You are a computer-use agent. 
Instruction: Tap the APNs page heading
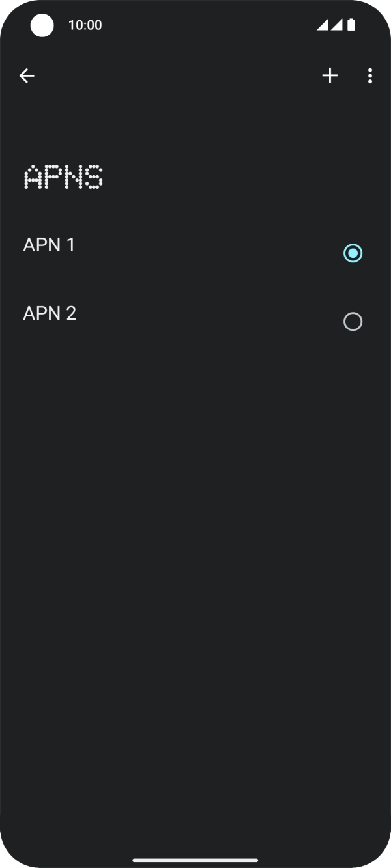point(63,176)
